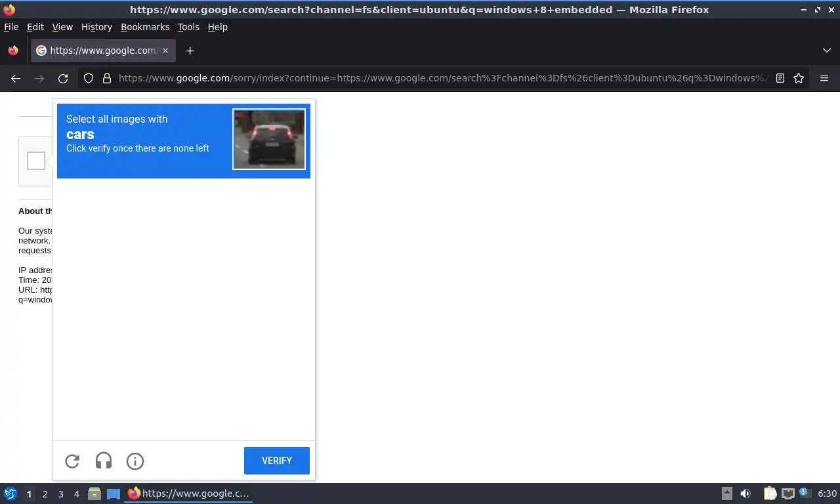840x504 pixels.
Task: Click the removable media eject tray icon
Action: pos(727,493)
